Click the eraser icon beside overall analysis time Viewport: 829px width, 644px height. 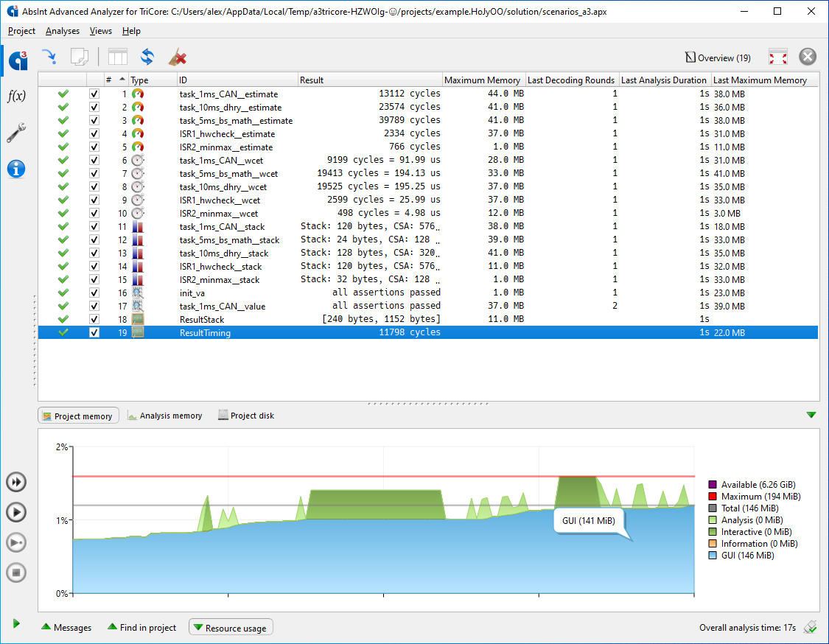click(810, 627)
